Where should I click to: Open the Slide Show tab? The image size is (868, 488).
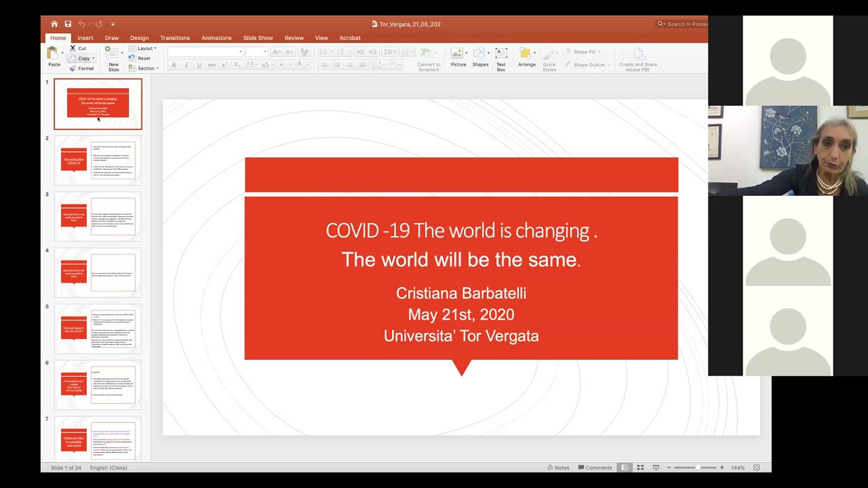(258, 38)
